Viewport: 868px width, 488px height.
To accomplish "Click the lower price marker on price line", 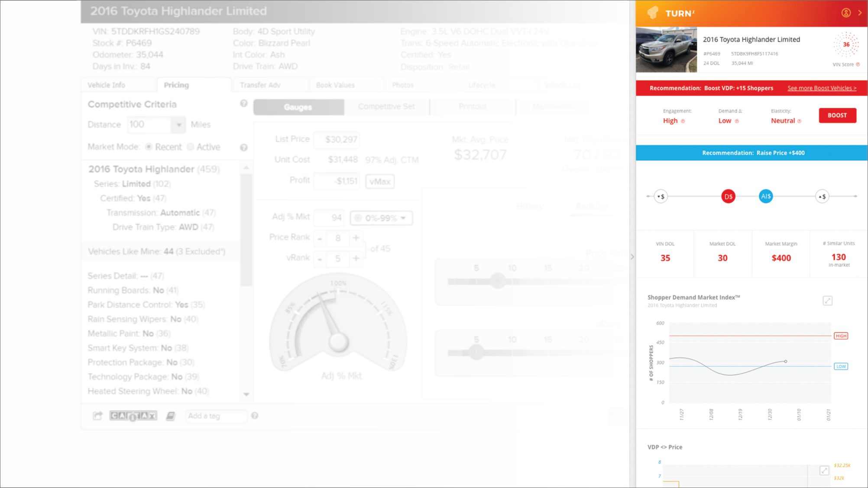I will click(661, 197).
